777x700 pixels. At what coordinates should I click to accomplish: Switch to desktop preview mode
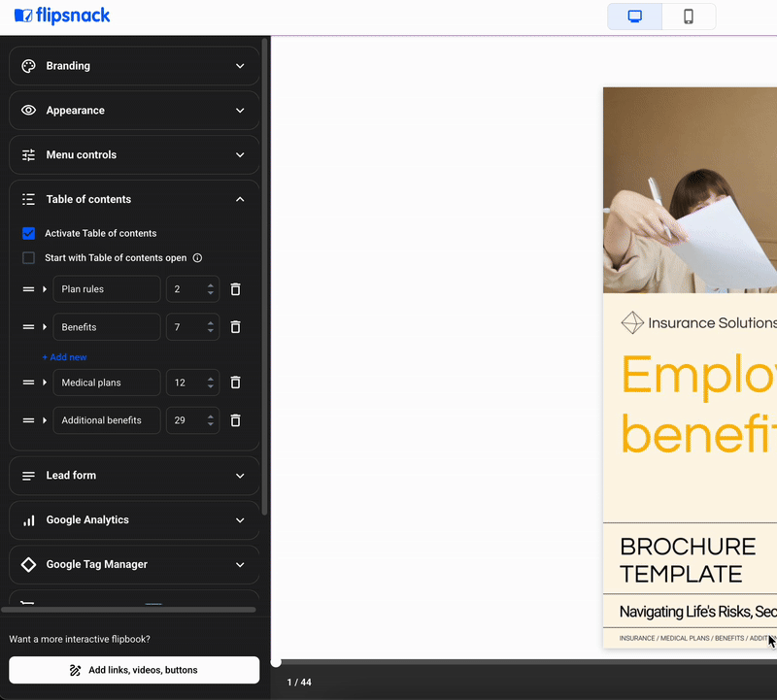pyautogui.click(x=635, y=17)
